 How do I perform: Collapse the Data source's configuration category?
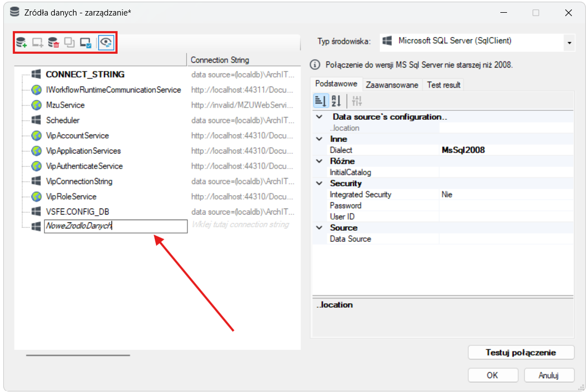tap(319, 117)
